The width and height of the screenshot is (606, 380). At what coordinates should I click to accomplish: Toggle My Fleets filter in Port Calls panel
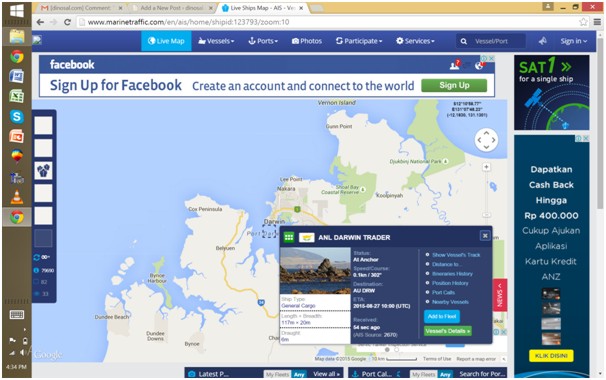click(423, 374)
